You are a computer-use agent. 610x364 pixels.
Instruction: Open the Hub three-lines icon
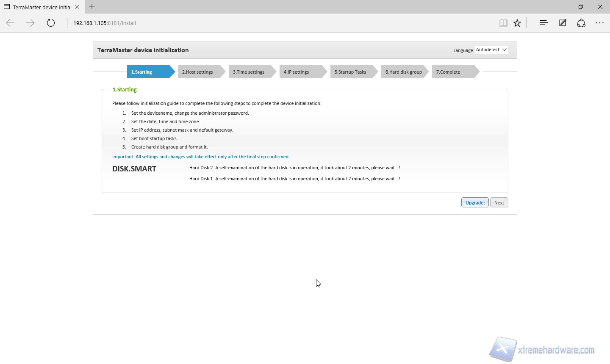click(x=543, y=23)
